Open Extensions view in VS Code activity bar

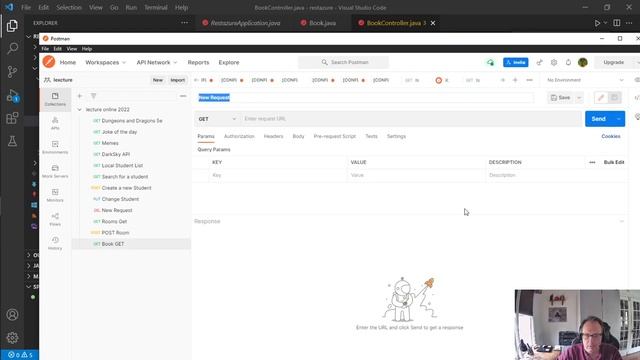pos(12,118)
